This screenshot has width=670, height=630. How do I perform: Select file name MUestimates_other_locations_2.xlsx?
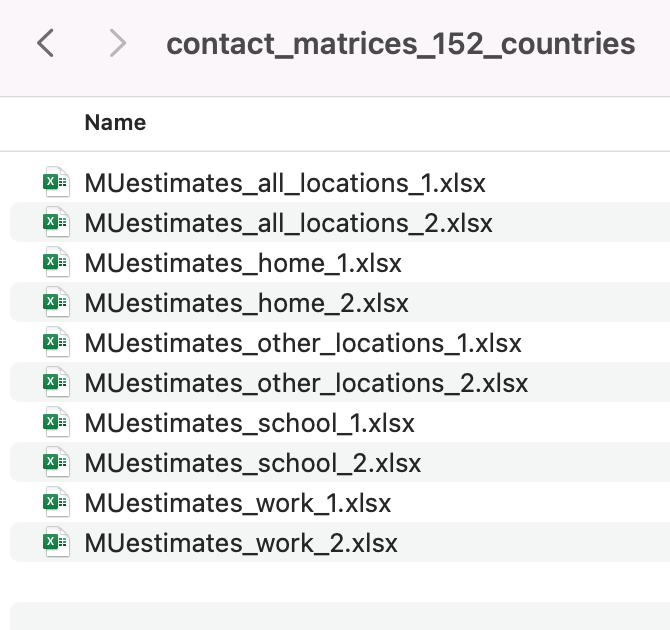pos(306,383)
